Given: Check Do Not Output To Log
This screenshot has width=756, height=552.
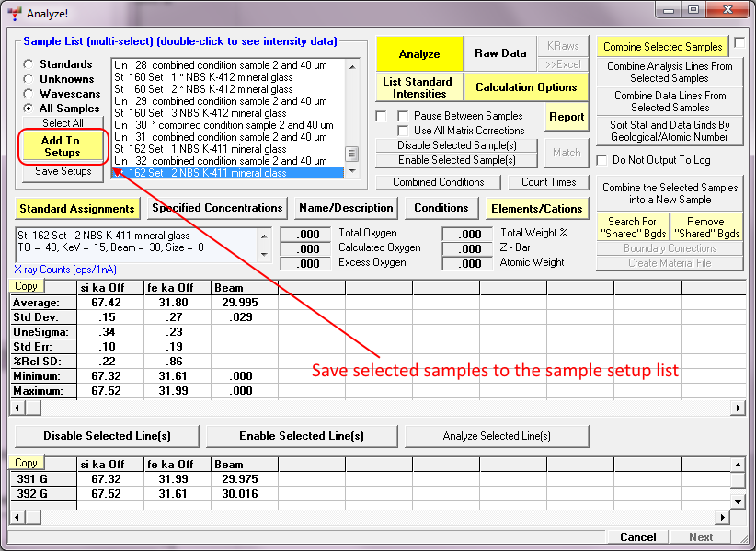Looking at the screenshot, I should click(x=602, y=160).
